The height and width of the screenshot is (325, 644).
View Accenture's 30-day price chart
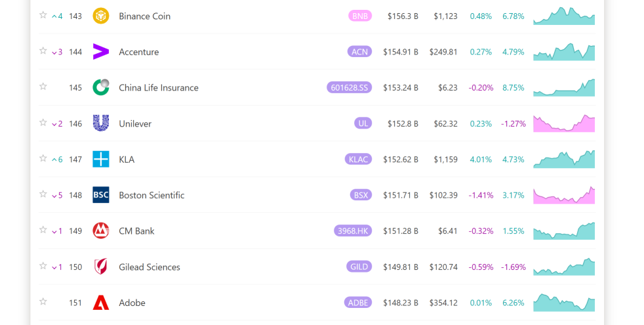tap(564, 52)
